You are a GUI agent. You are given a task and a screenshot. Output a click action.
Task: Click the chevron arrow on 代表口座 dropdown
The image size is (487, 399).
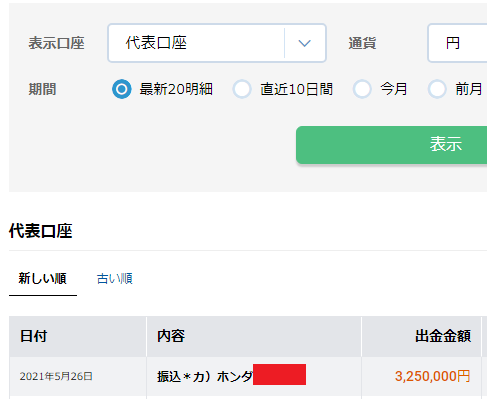click(304, 43)
